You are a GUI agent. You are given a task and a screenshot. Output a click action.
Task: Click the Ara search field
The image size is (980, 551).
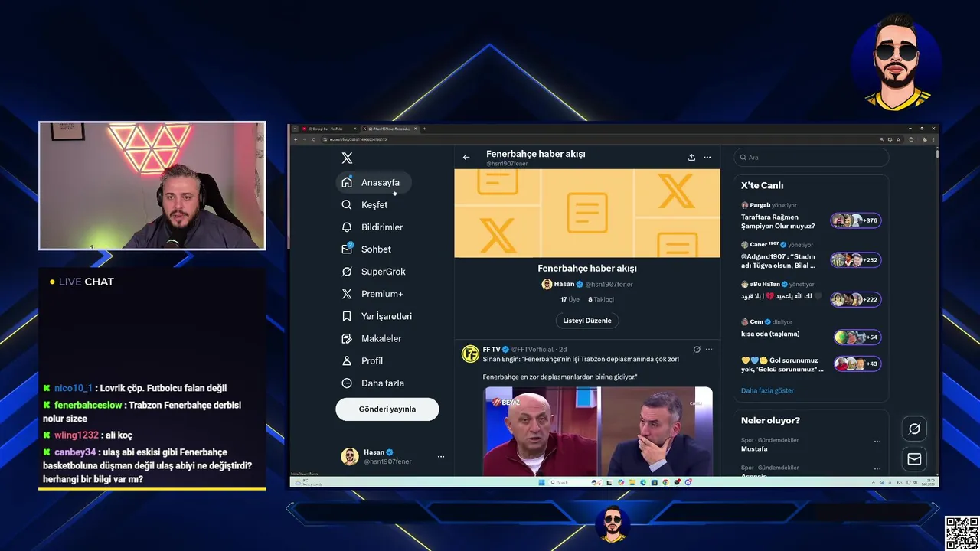[x=812, y=158]
